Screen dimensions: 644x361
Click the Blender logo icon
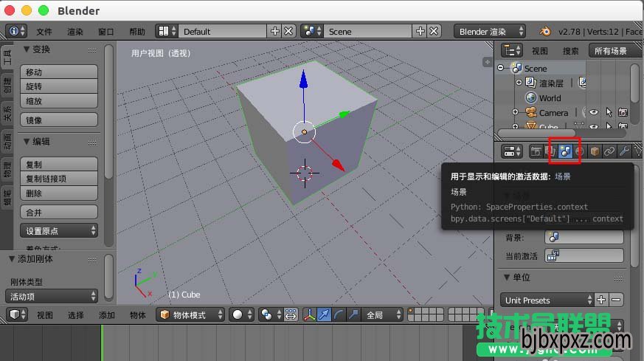(x=544, y=31)
